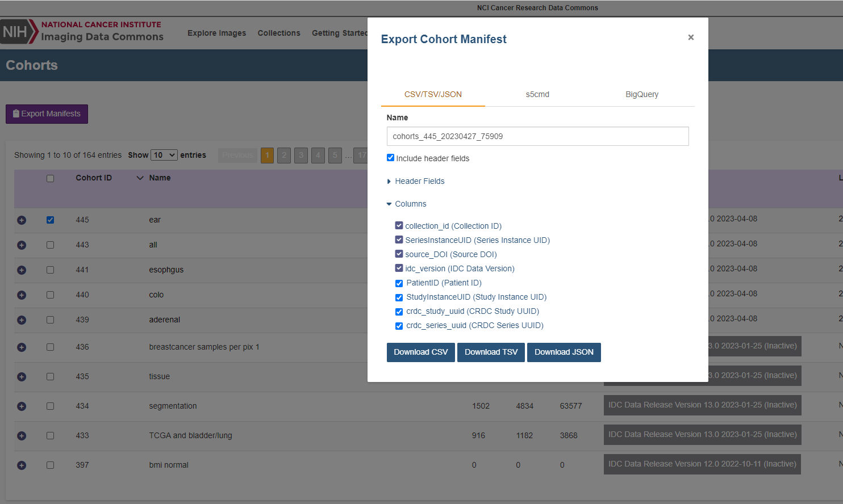The height and width of the screenshot is (504, 843).
Task: Disable the Include header fields option
Action: 390,157
